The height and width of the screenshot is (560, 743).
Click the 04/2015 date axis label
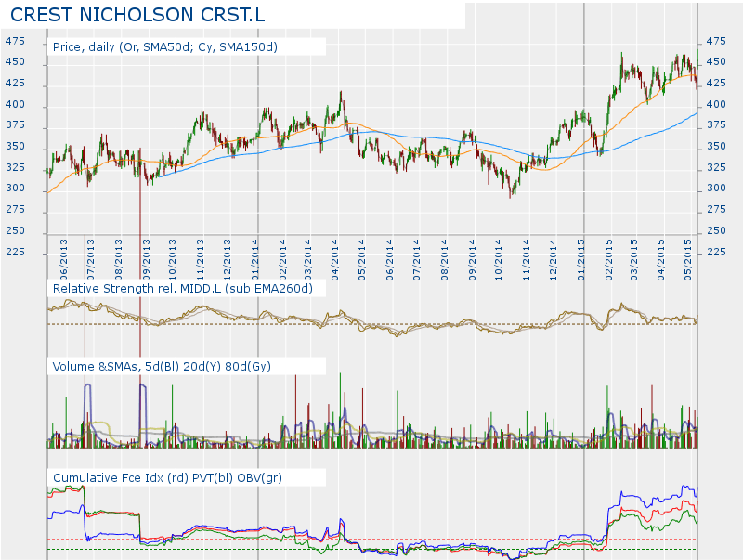coord(661,260)
